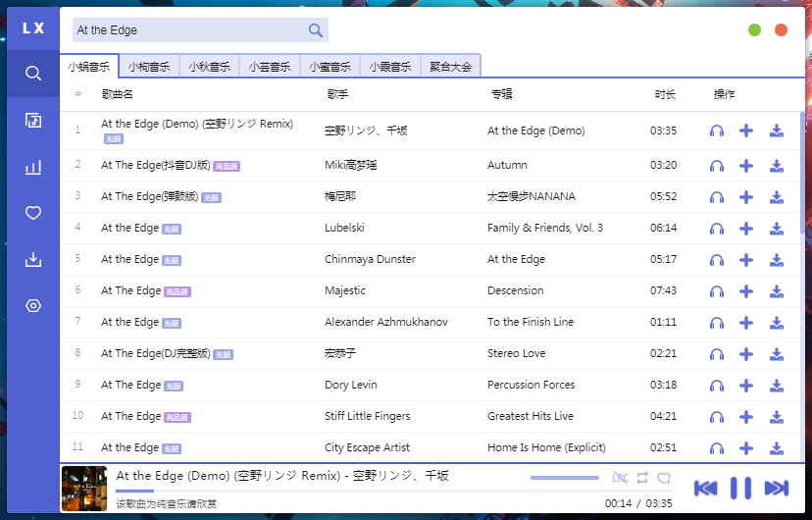Add the Dory Levin track to list
Screen dimensions: 812x520
(746, 386)
